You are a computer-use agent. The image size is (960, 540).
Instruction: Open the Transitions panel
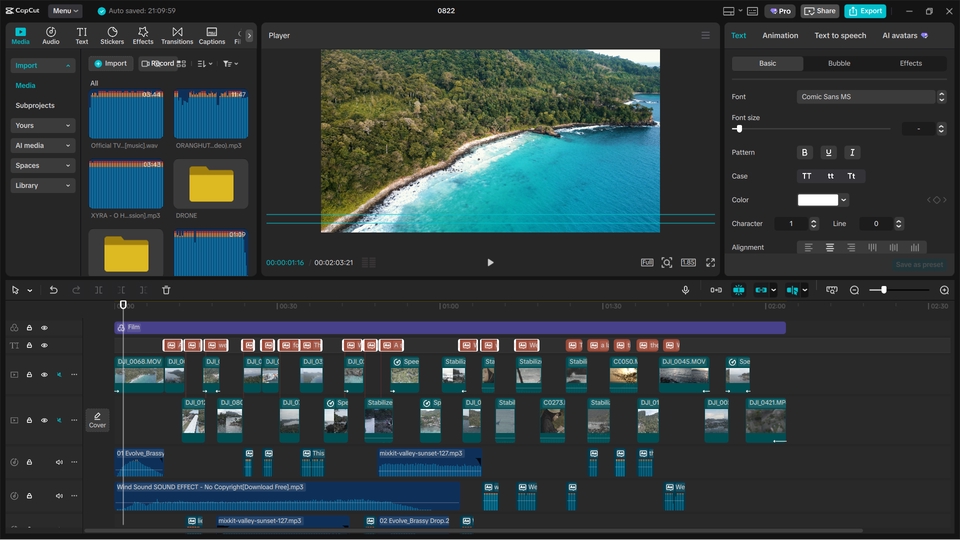pos(177,36)
